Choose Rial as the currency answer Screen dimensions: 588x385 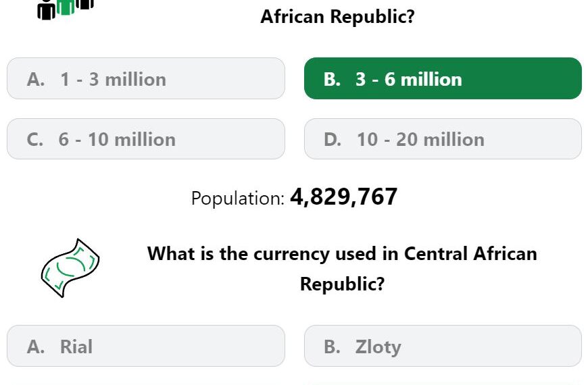tap(146, 346)
